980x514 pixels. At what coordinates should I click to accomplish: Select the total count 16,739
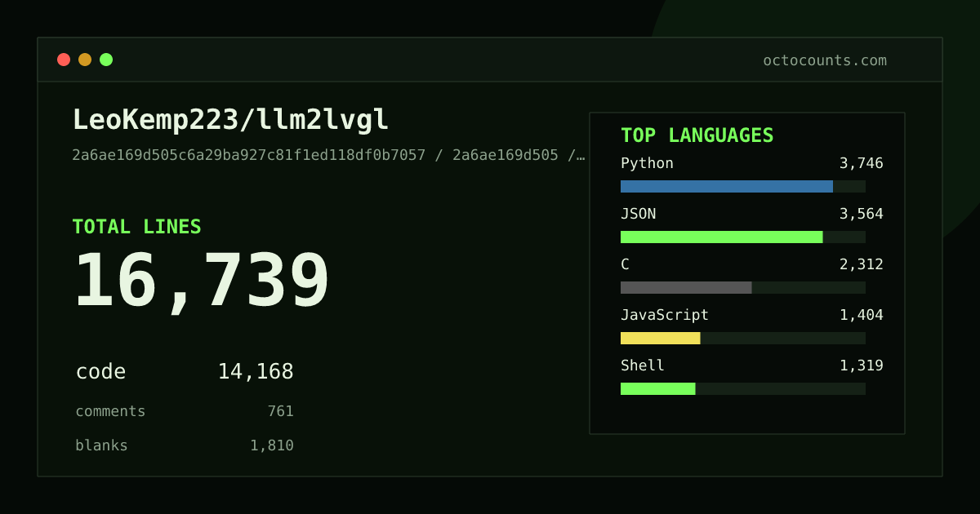[202, 281]
